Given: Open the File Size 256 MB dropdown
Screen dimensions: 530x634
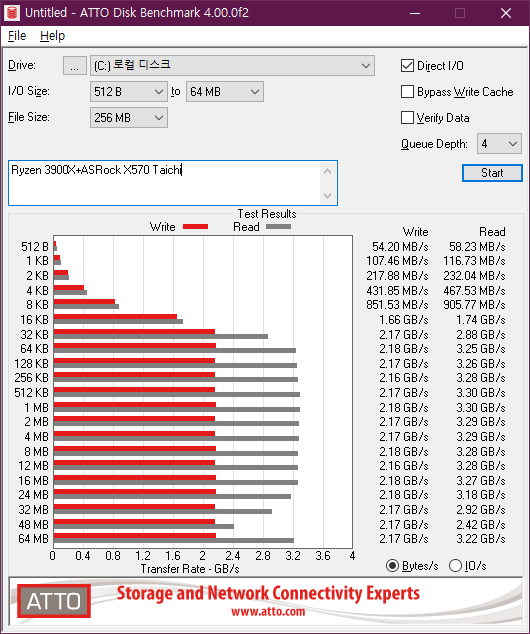Looking at the screenshot, I should click(x=129, y=118).
